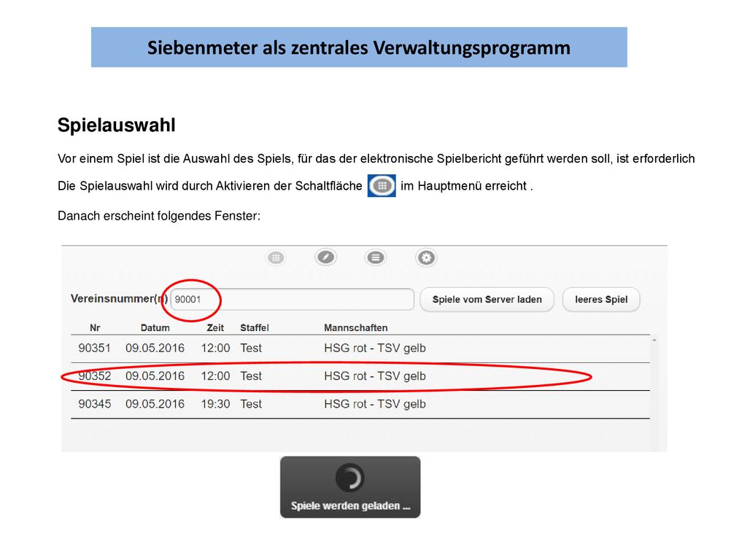This screenshot has height=560, width=747.
Task: Select game row number 90345
Action: (360, 404)
